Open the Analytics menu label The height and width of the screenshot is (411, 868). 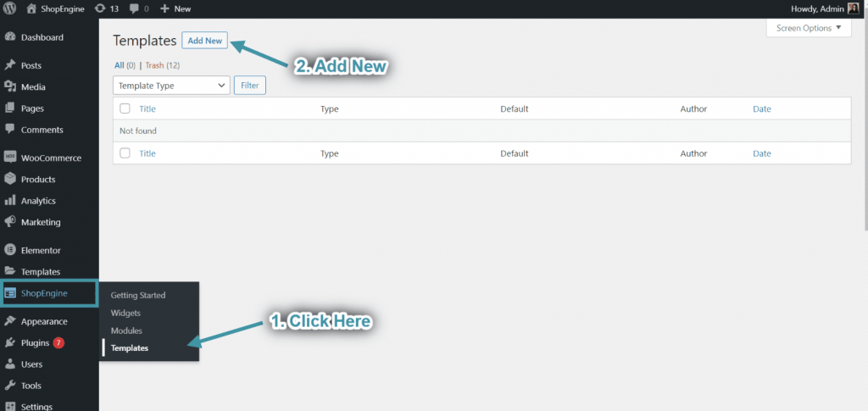coord(38,201)
